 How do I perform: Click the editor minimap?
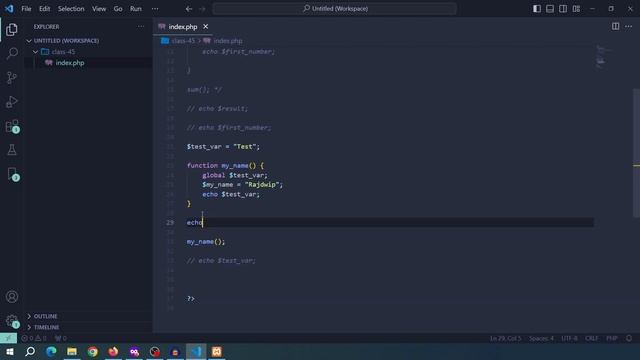[x=603, y=56]
